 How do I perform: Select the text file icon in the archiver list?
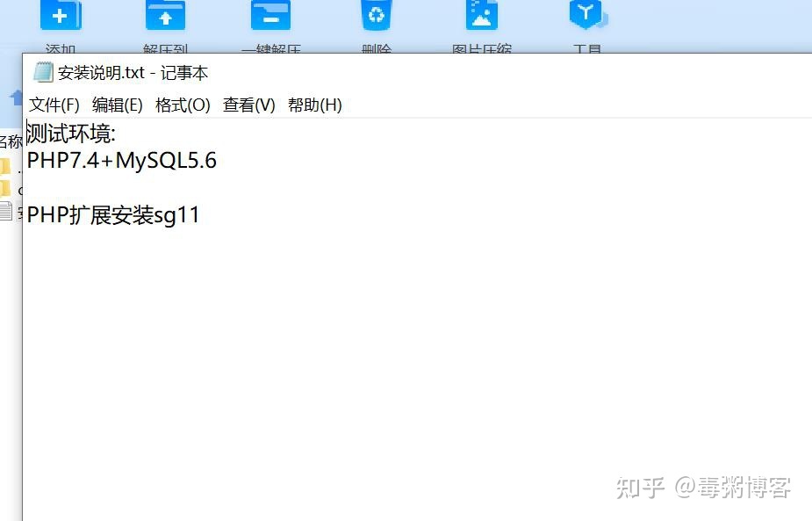(x=5, y=212)
